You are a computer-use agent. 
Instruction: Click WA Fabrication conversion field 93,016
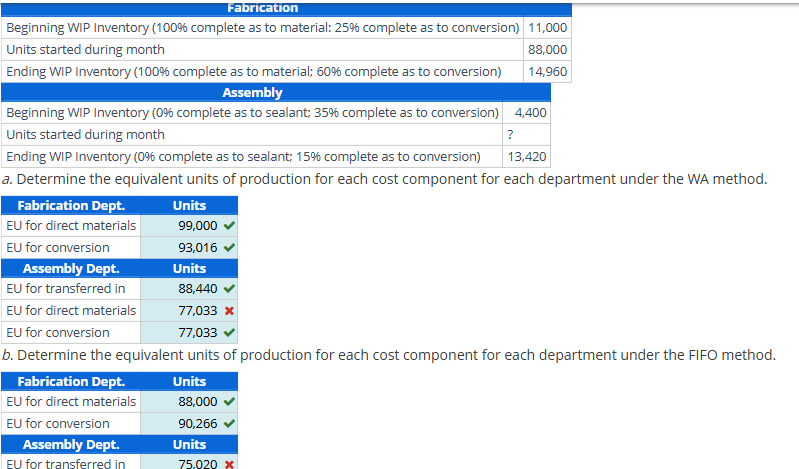pyautogui.click(x=189, y=247)
